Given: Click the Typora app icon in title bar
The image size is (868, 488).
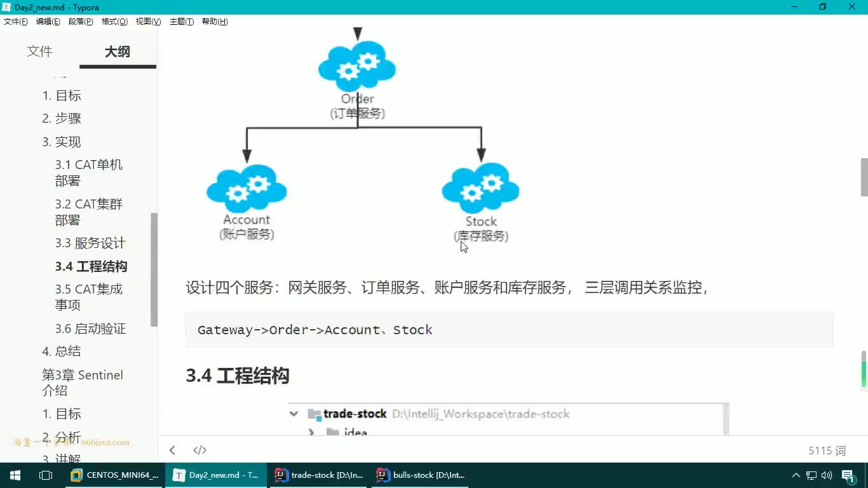Looking at the screenshot, I should click(7, 7).
